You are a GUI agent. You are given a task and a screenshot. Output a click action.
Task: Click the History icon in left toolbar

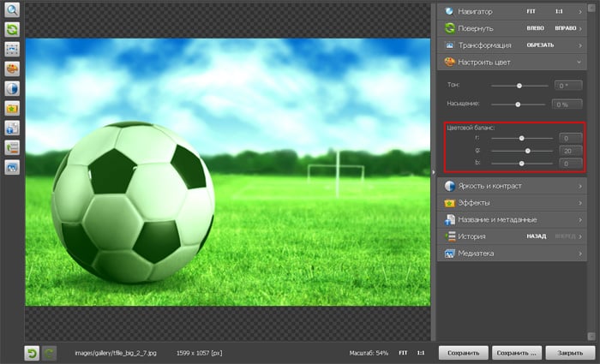[x=12, y=148]
